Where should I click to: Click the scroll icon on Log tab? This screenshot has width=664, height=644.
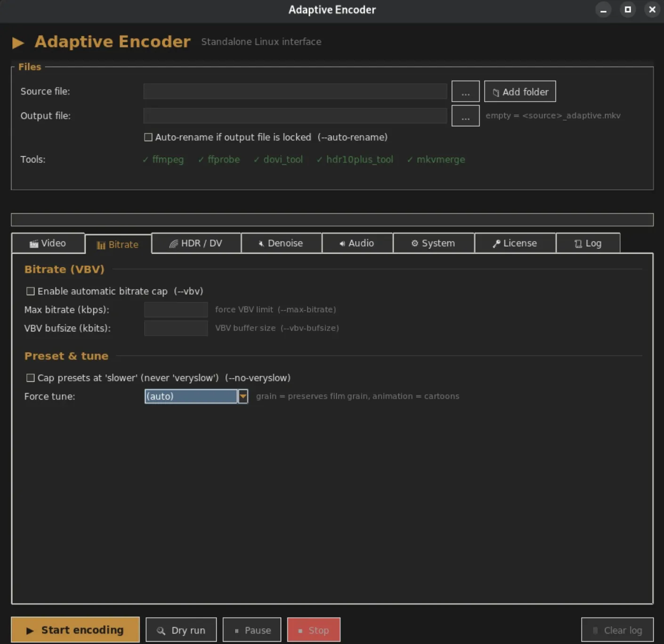[578, 244]
